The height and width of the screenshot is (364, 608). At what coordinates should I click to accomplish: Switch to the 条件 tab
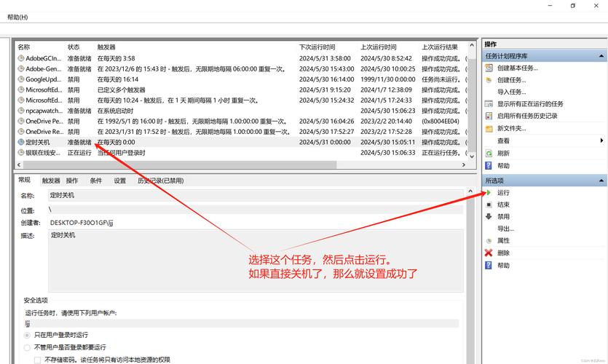click(x=96, y=181)
